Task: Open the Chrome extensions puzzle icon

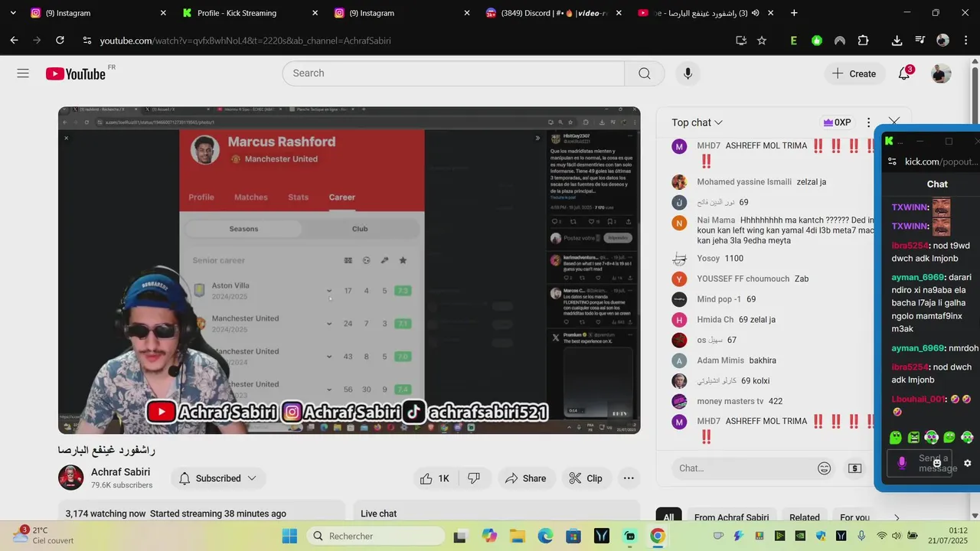Action: click(864, 41)
